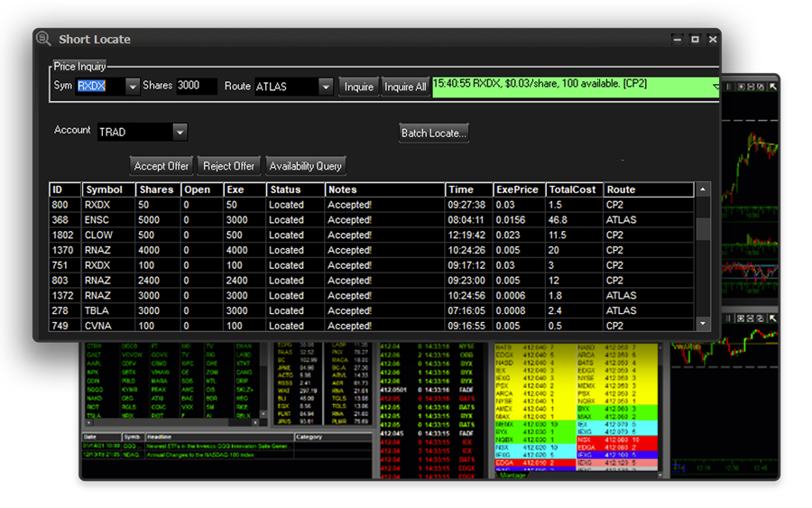Maximize the Short Locate window
The width and height of the screenshot is (812, 508).
pos(695,39)
